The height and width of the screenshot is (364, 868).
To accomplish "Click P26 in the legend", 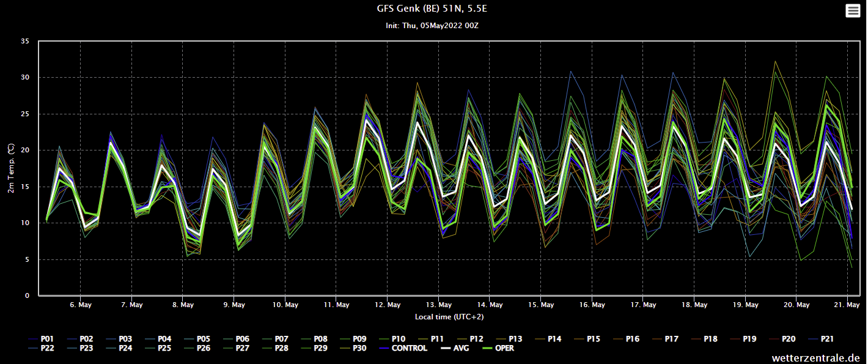I will [198, 348].
